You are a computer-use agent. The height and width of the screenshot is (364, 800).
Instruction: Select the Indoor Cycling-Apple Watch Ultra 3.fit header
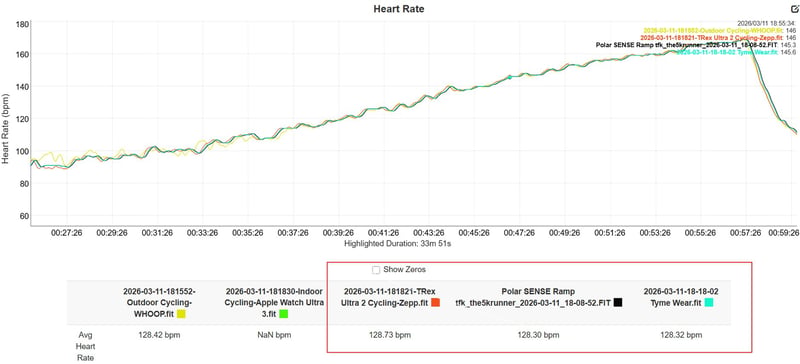point(274,303)
